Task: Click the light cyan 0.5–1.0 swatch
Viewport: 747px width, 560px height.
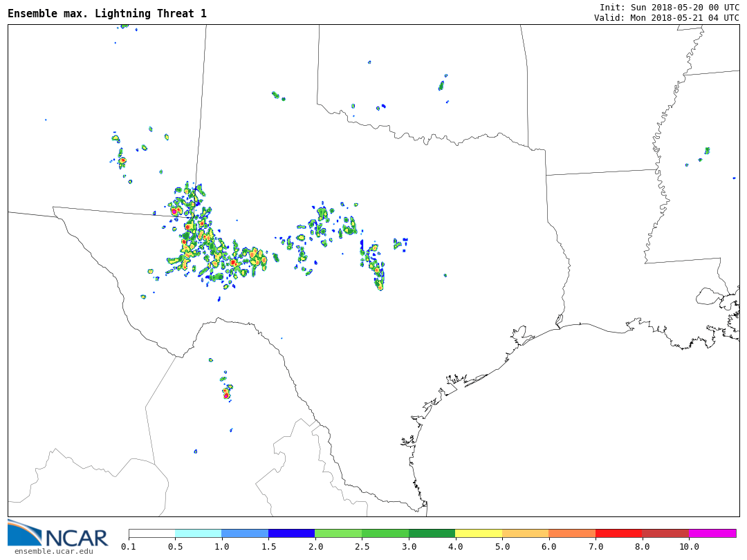Action: tap(198, 533)
